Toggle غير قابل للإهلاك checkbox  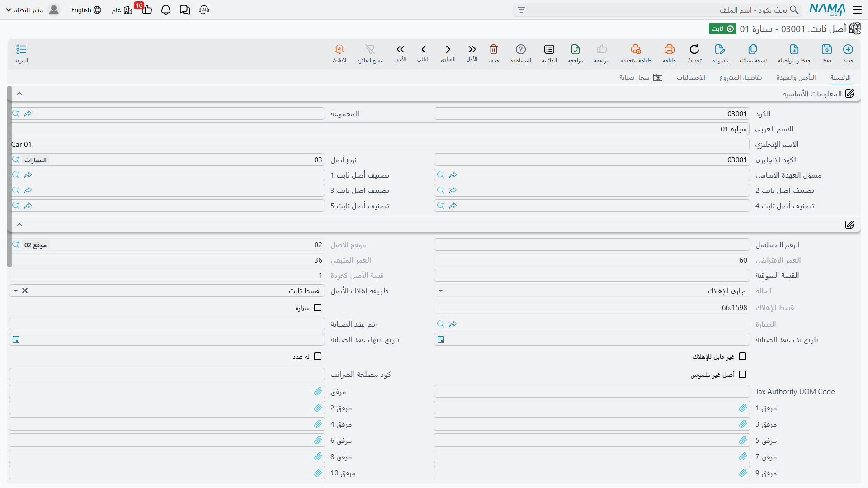coord(742,357)
